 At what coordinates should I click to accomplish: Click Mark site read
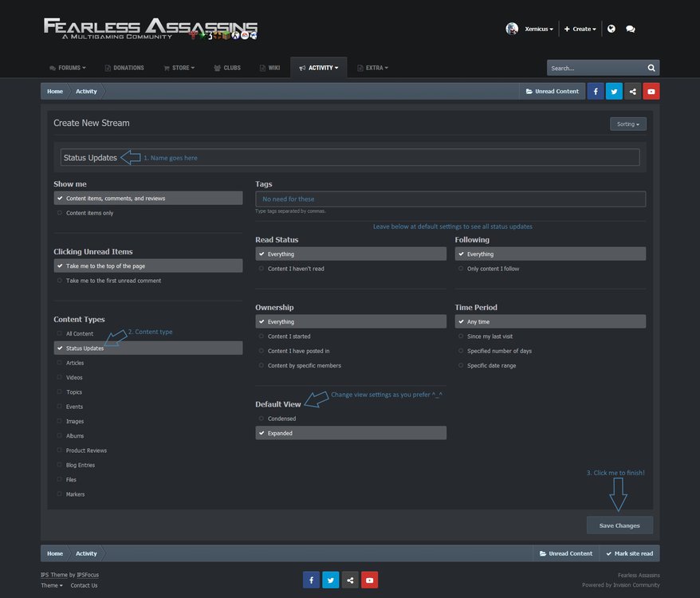[630, 553]
